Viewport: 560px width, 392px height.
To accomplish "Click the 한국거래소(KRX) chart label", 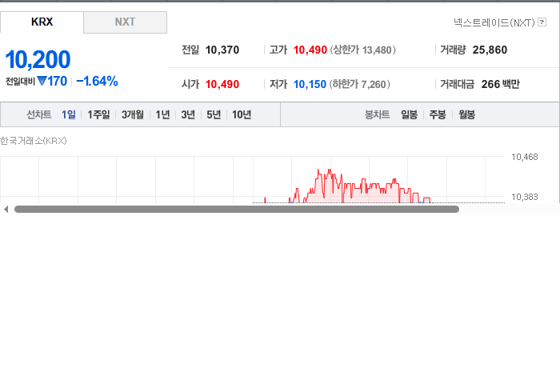I will click(34, 141).
